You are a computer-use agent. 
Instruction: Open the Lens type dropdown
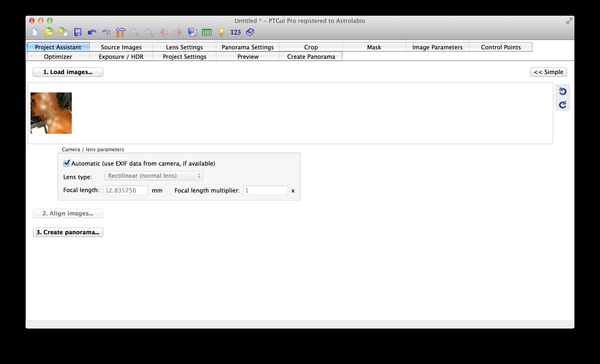[153, 176]
